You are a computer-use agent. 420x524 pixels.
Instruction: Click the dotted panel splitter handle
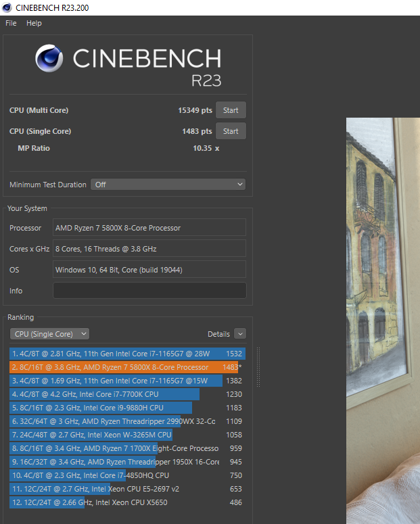pyautogui.click(x=258, y=367)
